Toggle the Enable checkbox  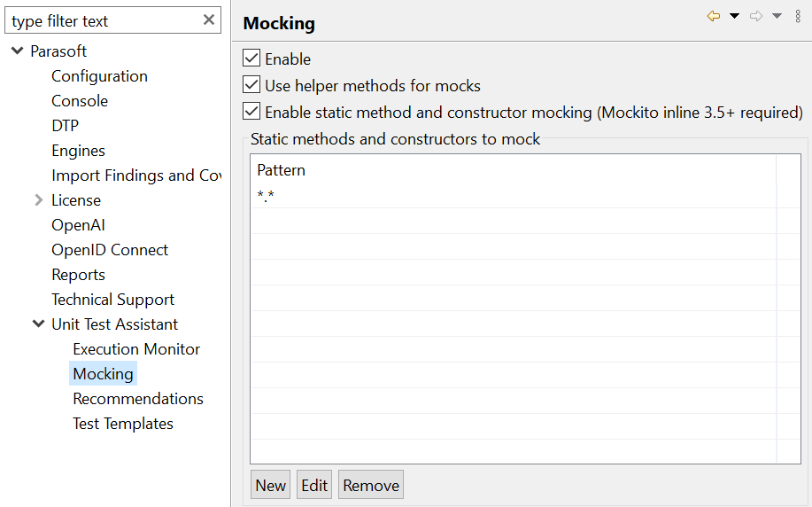[251, 58]
